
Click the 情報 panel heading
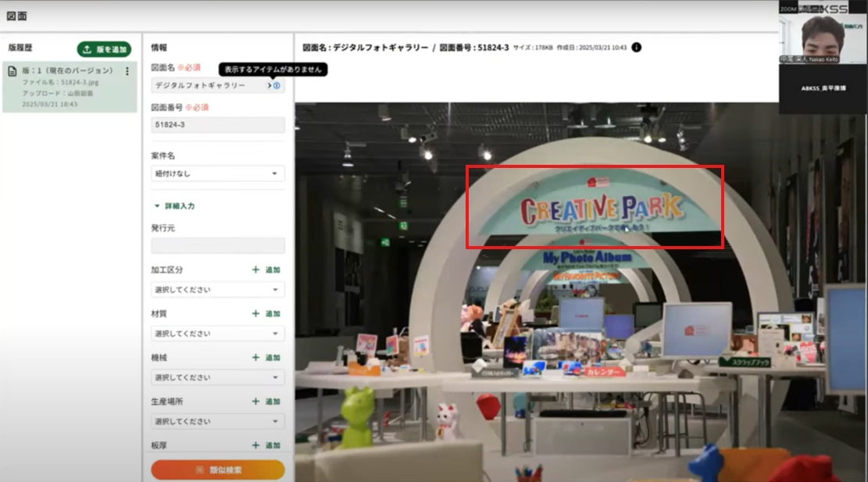pyautogui.click(x=159, y=48)
